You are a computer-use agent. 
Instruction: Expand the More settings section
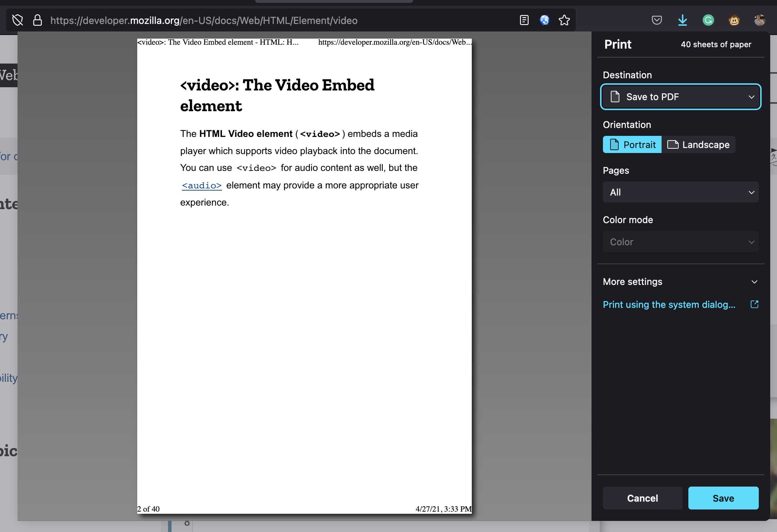point(680,282)
